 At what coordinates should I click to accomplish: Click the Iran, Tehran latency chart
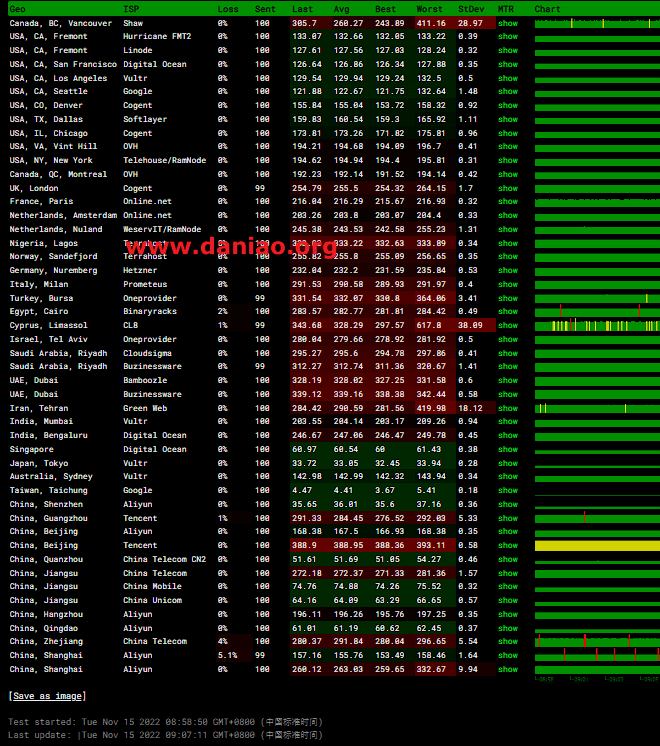click(x=597, y=408)
